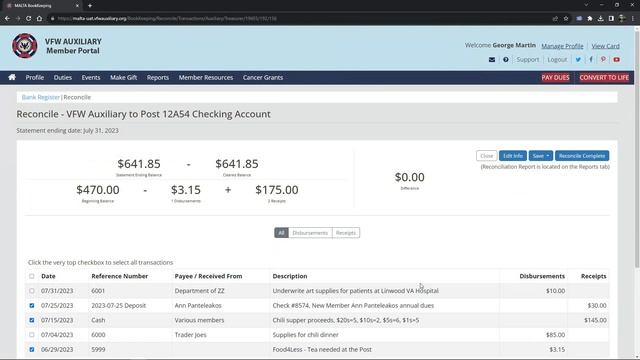The height and width of the screenshot is (360, 640).
Task: Filter by Disbursements tab
Action: [310, 233]
